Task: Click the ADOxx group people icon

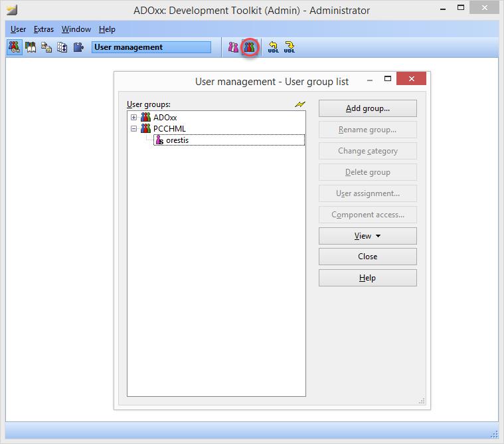Action: point(145,117)
